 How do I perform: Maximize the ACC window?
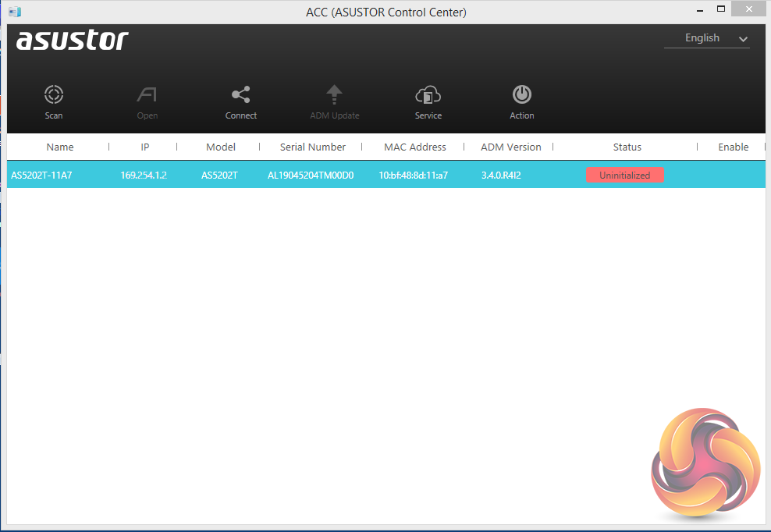[721, 9]
